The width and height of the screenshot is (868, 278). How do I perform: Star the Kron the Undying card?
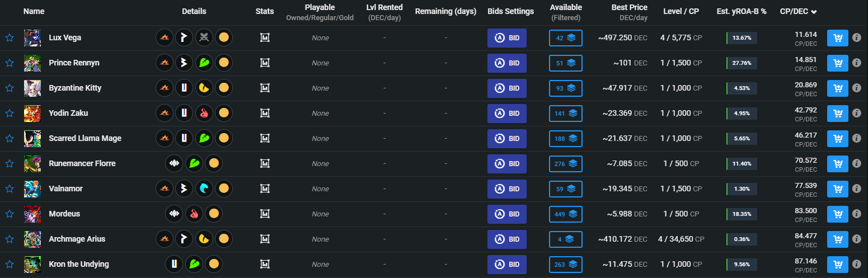9,265
